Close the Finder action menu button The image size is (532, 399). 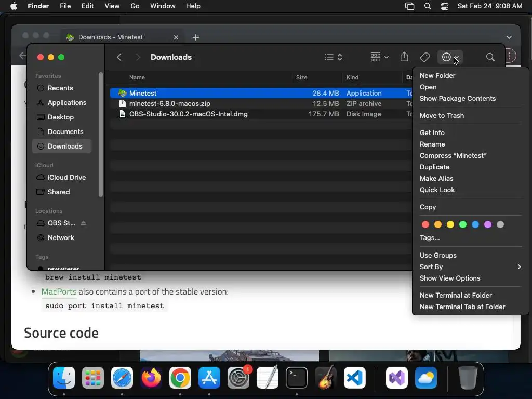tap(450, 57)
